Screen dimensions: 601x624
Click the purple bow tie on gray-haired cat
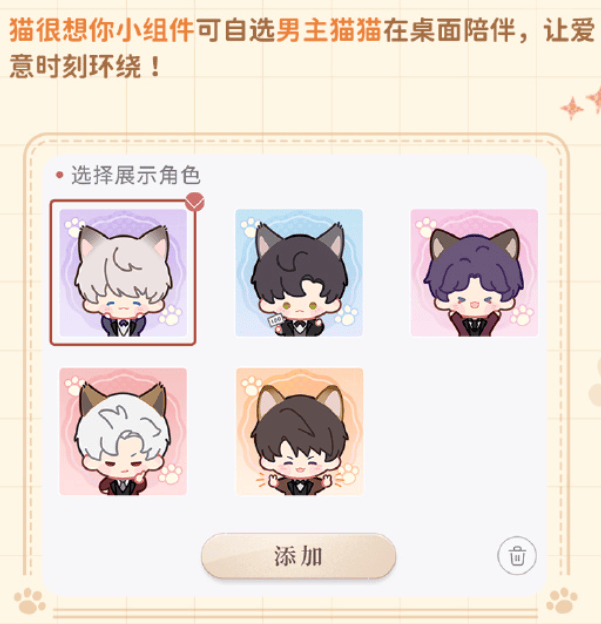click(125, 322)
